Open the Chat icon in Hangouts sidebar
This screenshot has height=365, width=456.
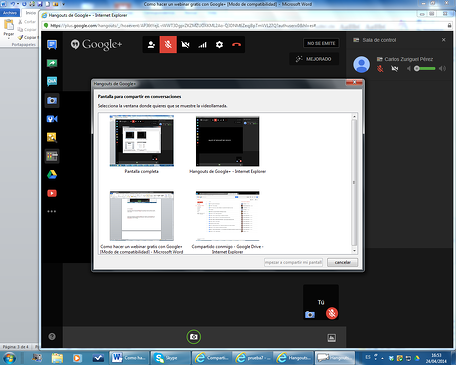pyautogui.click(x=52, y=45)
